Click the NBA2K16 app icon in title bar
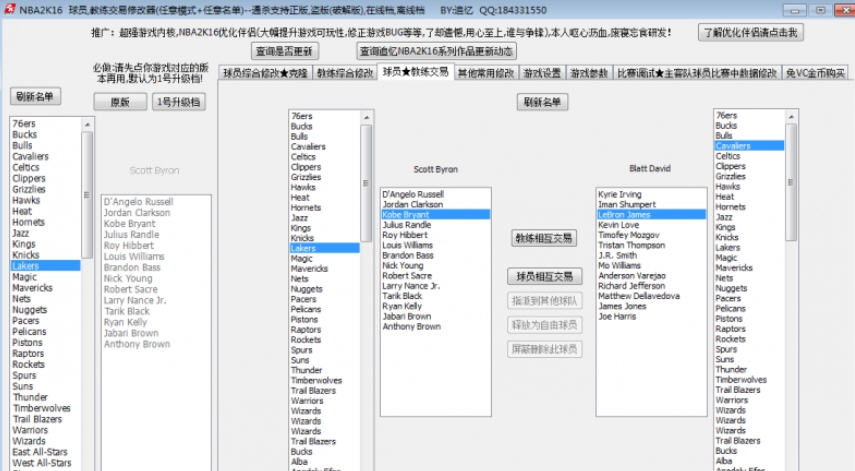855x471 pixels. [x=9, y=9]
